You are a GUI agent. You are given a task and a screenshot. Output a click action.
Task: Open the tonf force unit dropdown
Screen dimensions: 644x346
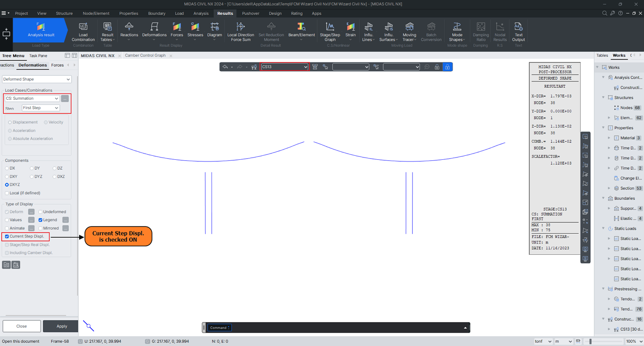pos(543,341)
